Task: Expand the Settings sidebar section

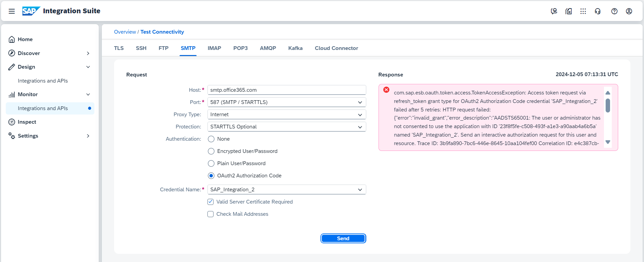Action: [88, 136]
